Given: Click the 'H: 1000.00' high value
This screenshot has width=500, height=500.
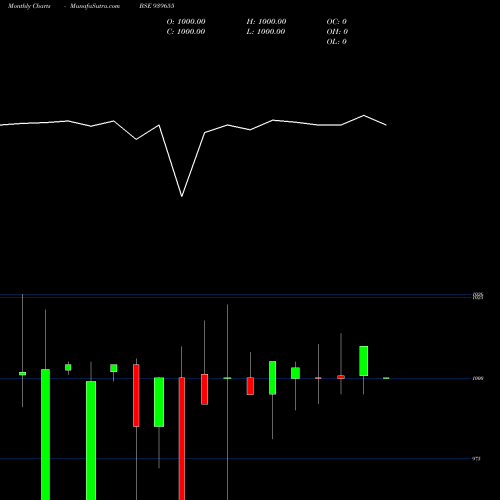Looking at the screenshot, I should [x=266, y=22].
